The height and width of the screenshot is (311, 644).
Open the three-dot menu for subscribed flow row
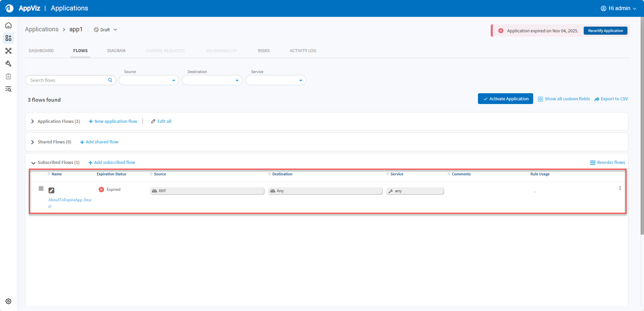pos(620,188)
